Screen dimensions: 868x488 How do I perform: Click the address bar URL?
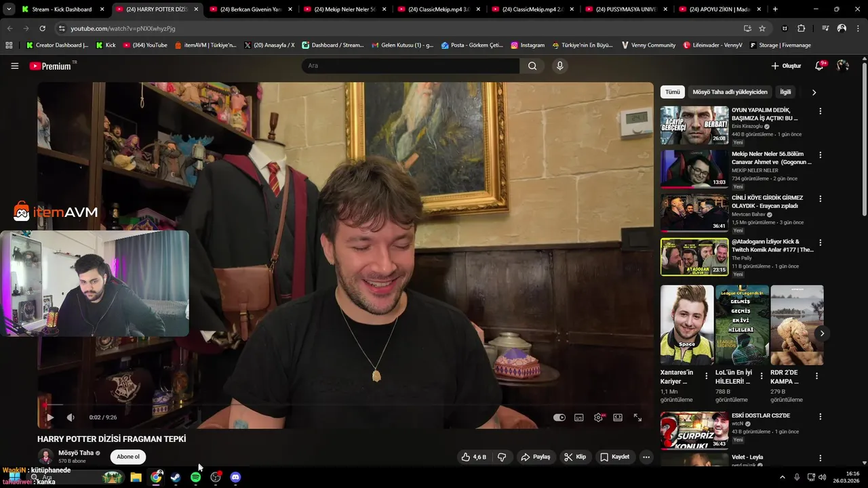(123, 28)
